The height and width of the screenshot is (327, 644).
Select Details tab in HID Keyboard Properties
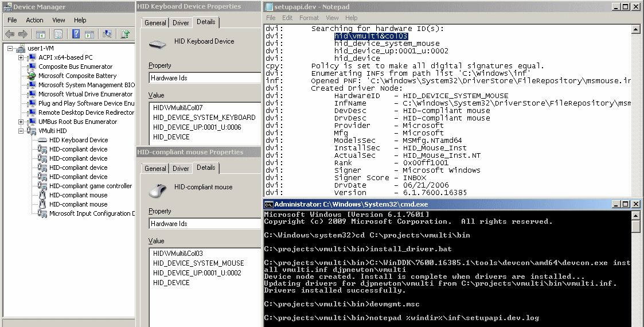[x=206, y=22]
